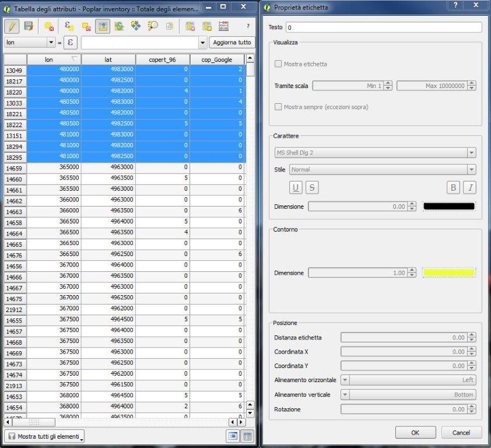Tick the Mostra sempre checkbox
The width and height of the screenshot is (491, 448).
pos(278,107)
